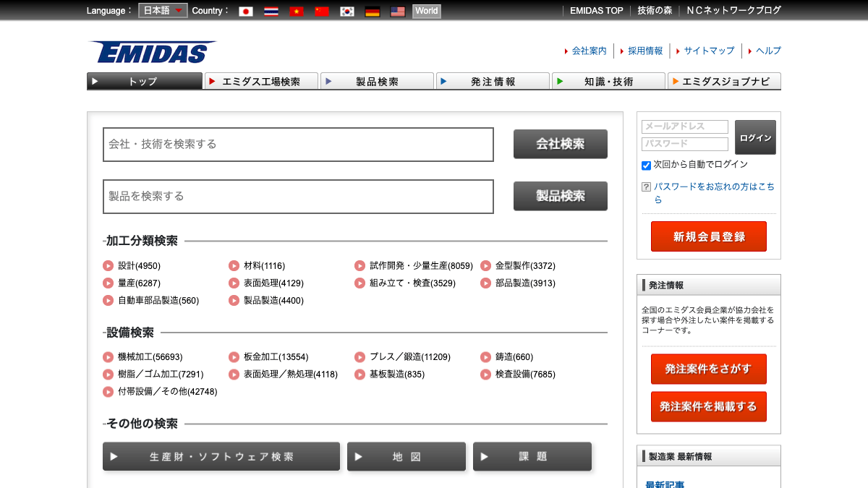This screenshot has height=488, width=868.
Task: Open 機械加工(56693) equipment link
Action: [x=150, y=357]
